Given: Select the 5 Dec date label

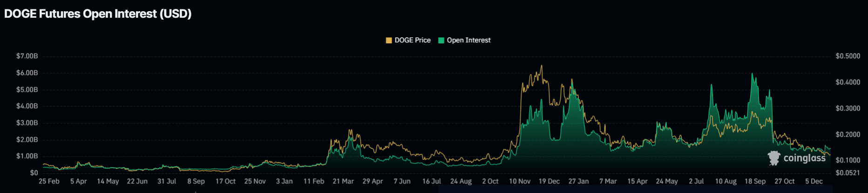Looking at the screenshot, I should pos(814,181).
